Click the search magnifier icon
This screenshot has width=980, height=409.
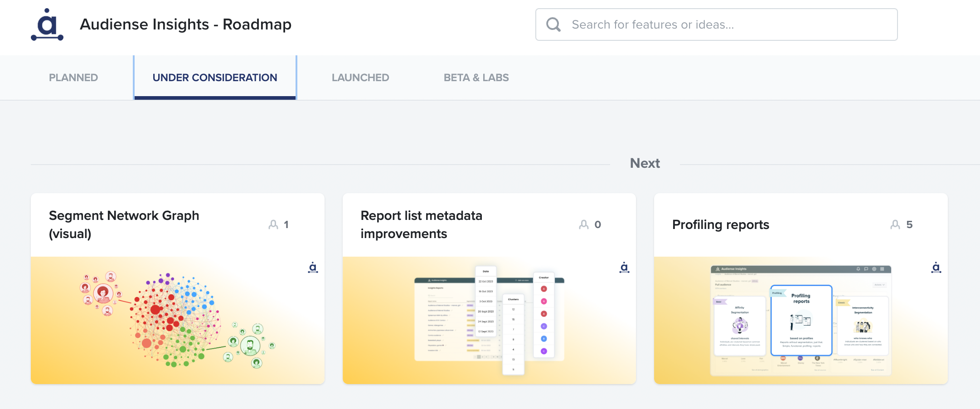(x=553, y=24)
